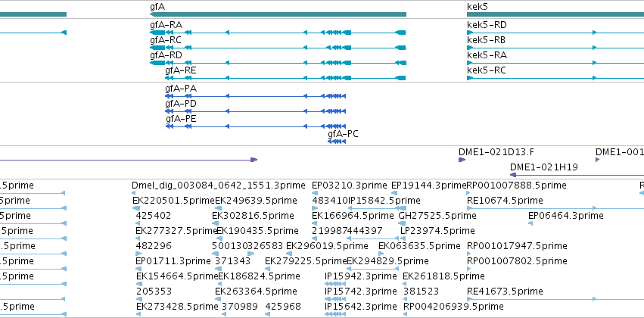Click the 371343 feature label

[x=232, y=261]
